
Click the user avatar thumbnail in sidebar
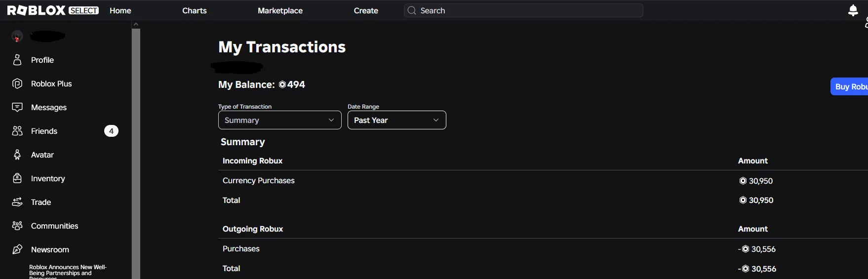click(17, 36)
